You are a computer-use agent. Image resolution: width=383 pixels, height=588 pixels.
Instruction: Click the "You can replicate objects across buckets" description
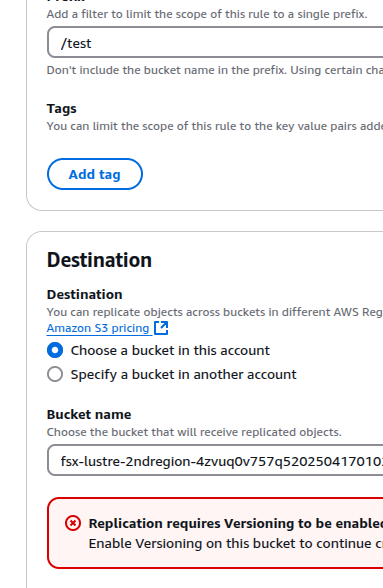(x=215, y=312)
